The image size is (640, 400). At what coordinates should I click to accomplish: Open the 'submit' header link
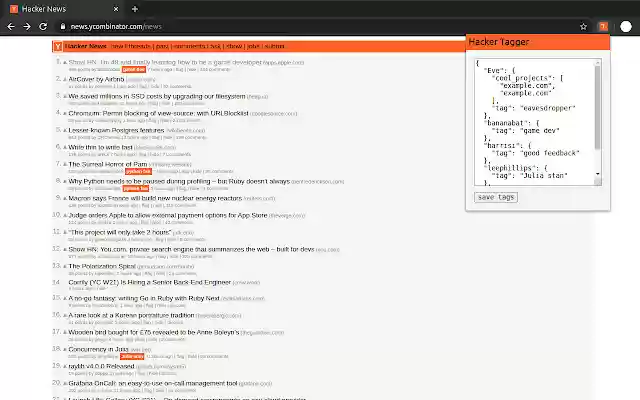click(274, 47)
